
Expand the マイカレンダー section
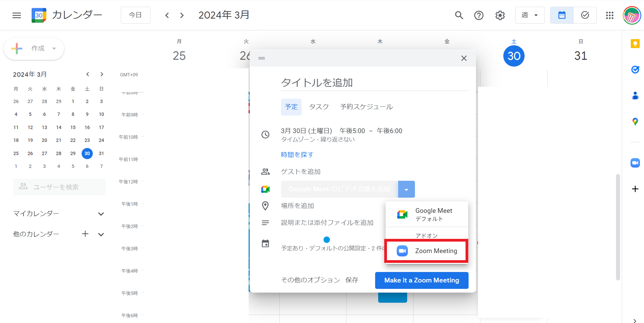(101, 214)
